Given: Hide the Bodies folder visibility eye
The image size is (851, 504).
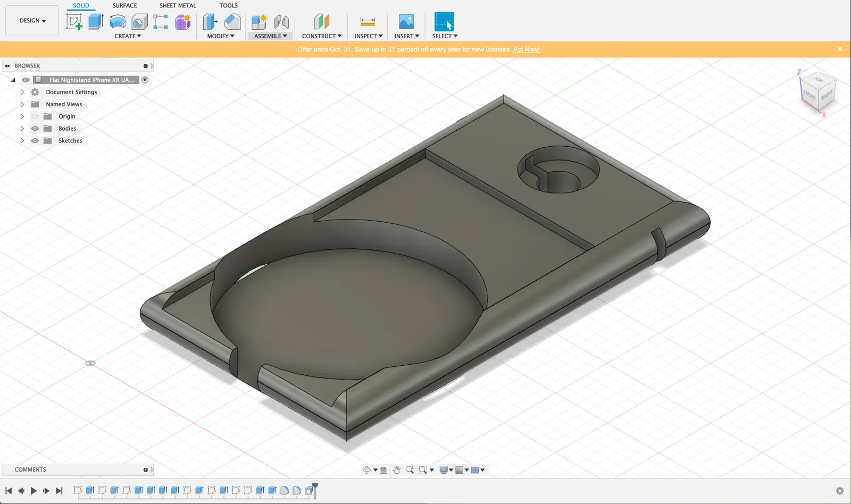Looking at the screenshot, I should pyautogui.click(x=35, y=129).
